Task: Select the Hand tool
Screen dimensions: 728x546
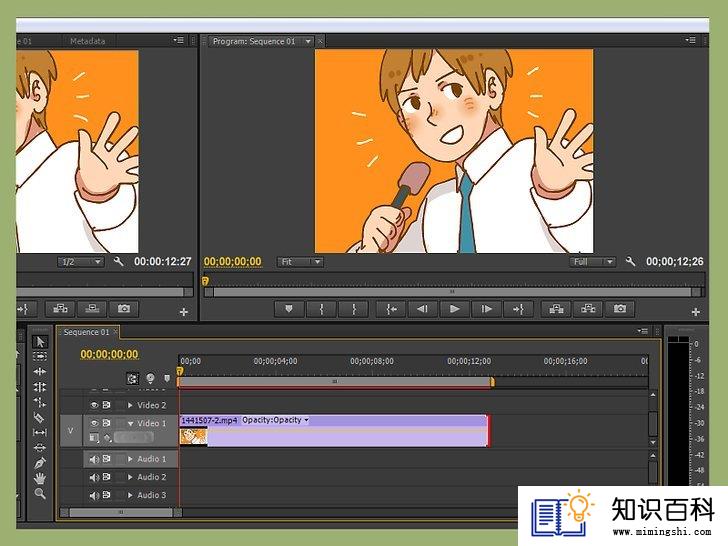Action: [x=40, y=478]
